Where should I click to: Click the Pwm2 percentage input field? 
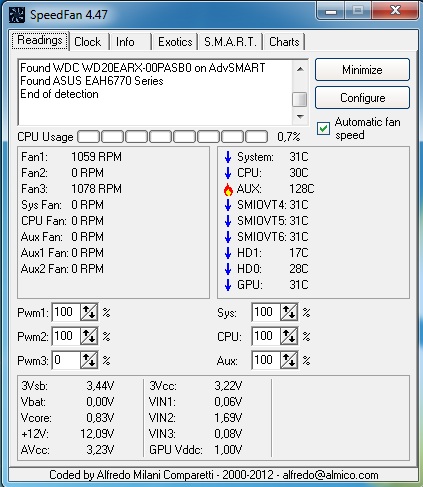66,336
